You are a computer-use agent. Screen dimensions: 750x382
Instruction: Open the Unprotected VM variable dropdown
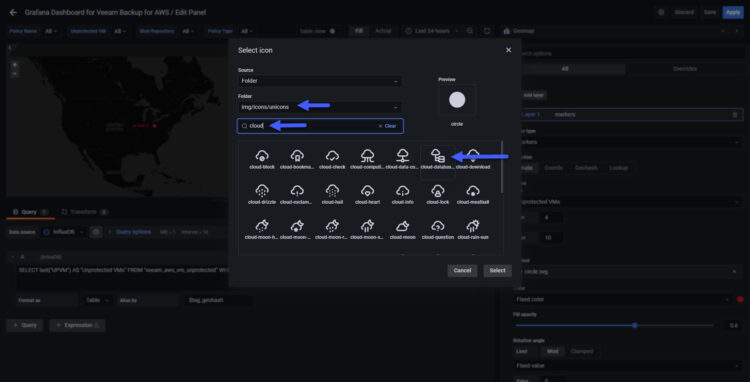point(120,31)
